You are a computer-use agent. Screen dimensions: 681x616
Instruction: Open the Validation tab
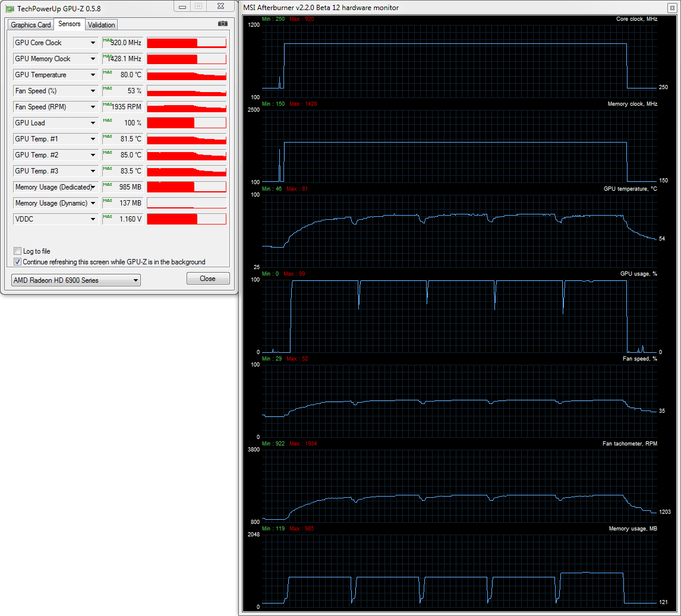click(x=101, y=25)
